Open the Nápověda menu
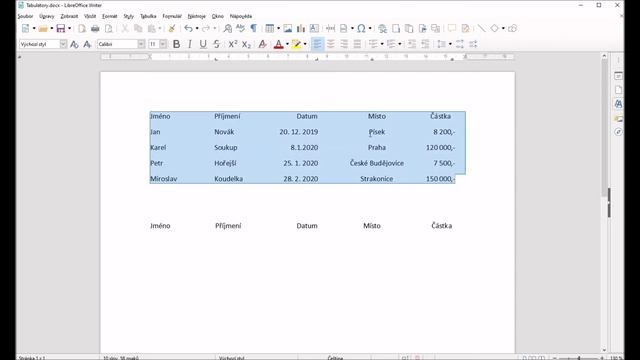This screenshot has height=360, width=640. tap(240, 16)
